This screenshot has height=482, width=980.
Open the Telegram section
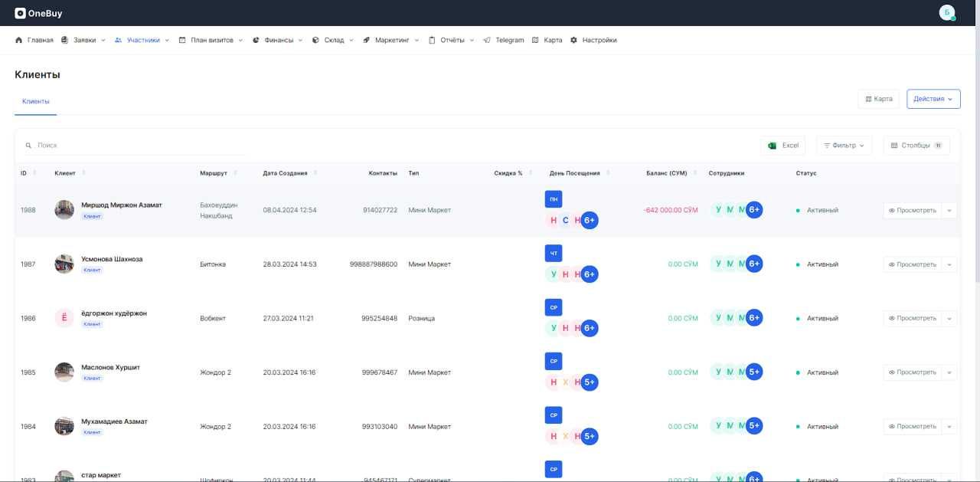(x=504, y=40)
